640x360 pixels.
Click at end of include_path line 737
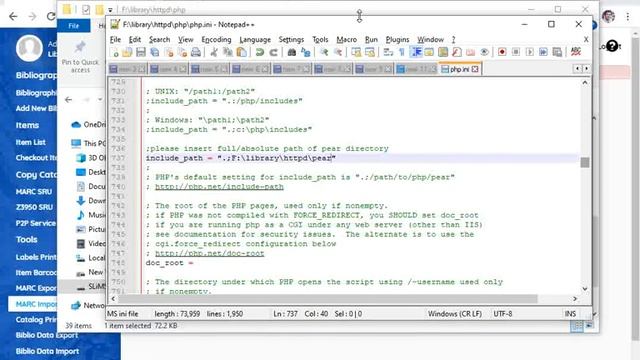(336, 158)
